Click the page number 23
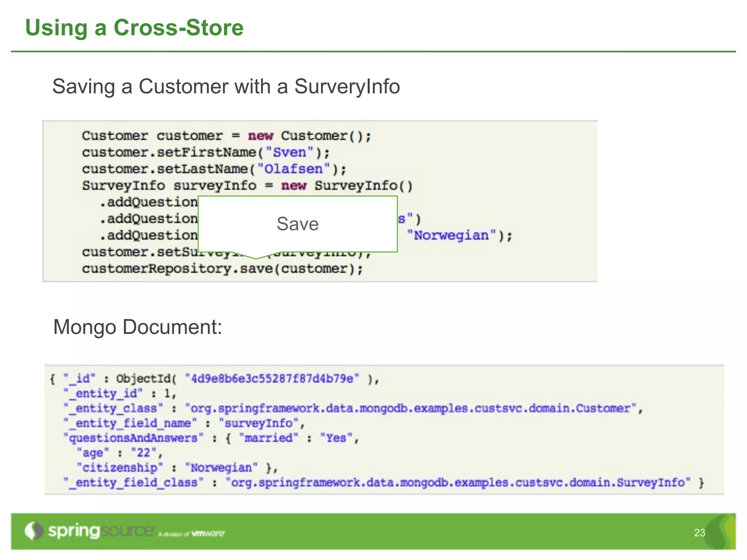This screenshot has width=747, height=560. coord(700,533)
